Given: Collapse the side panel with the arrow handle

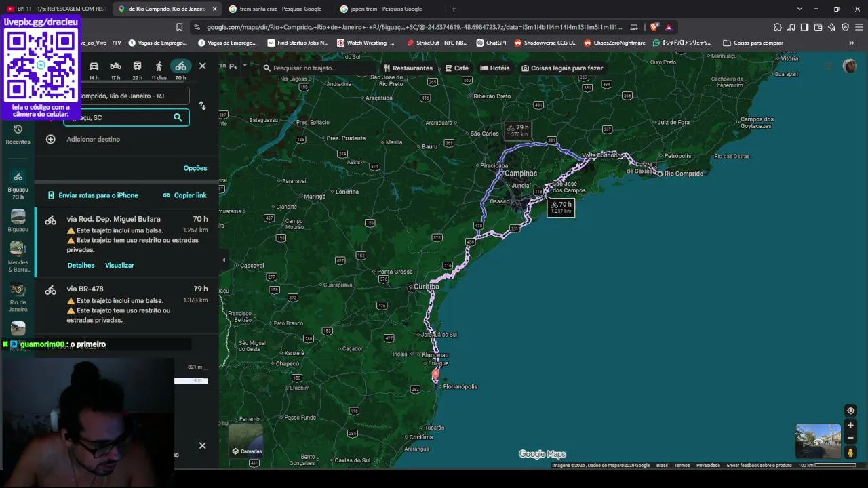Looking at the screenshot, I should tap(224, 260).
